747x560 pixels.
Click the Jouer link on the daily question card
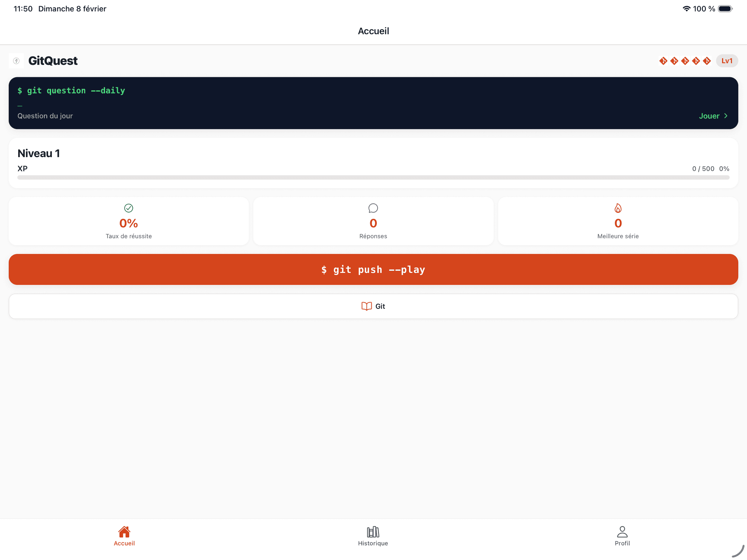(709, 116)
